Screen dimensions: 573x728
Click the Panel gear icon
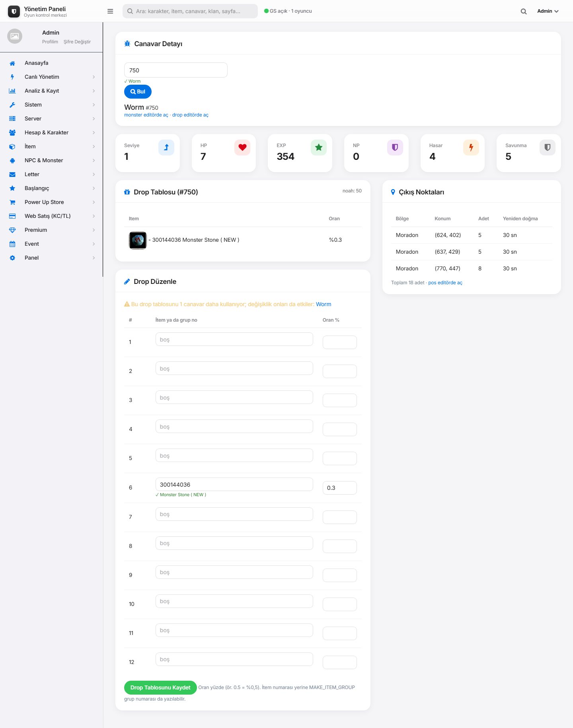[12, 258]
